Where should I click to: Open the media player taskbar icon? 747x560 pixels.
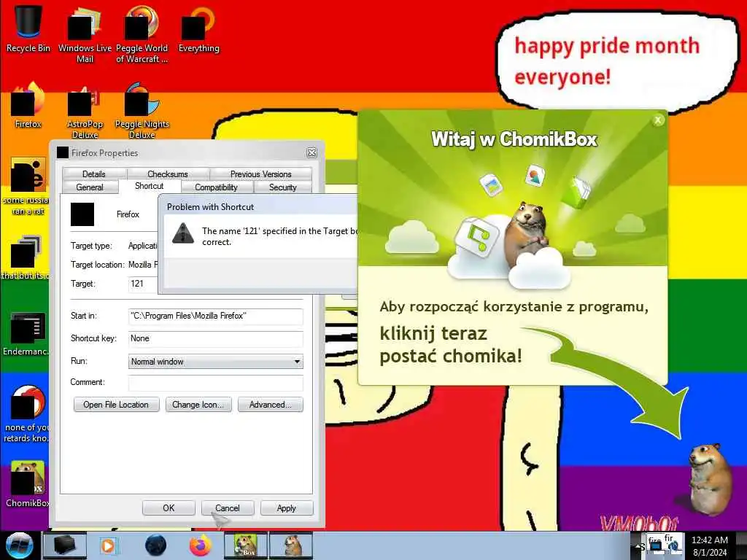[x=108, y=545]
